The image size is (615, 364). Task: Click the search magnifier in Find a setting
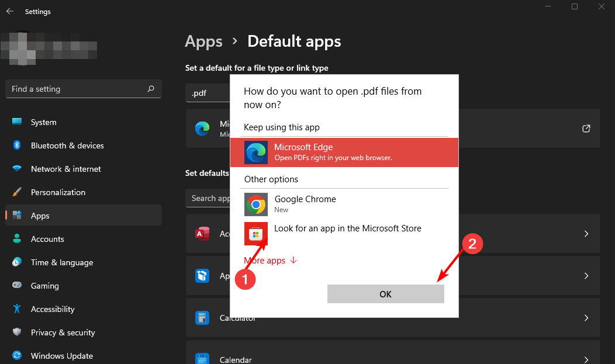(x=151, y=89)
